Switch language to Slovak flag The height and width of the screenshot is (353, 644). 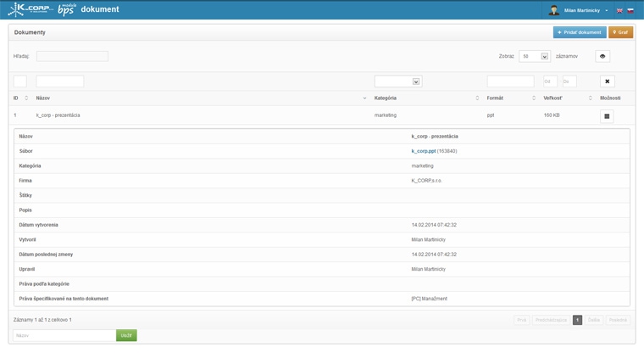click(x=630, y=11)
